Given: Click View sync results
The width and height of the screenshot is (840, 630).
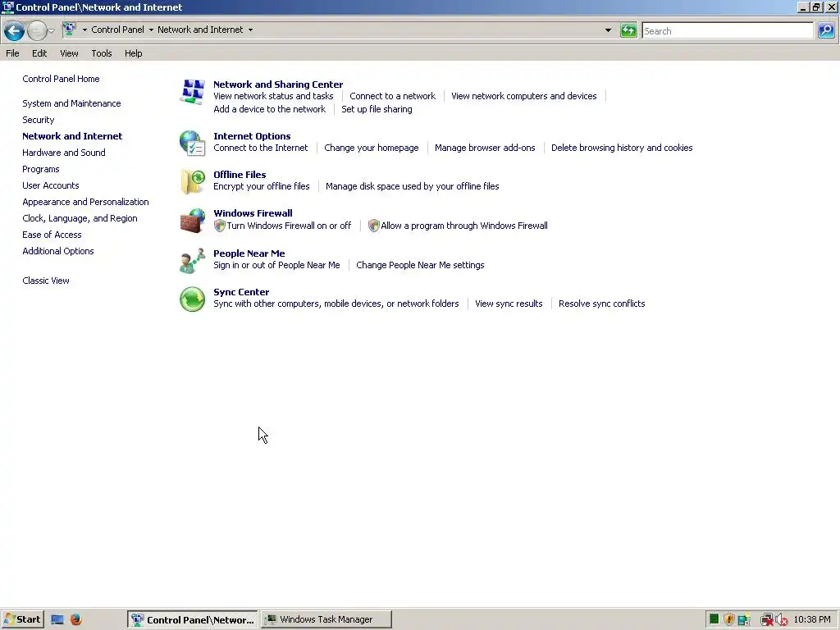Looking at the screenshot, I should point(509,304).
